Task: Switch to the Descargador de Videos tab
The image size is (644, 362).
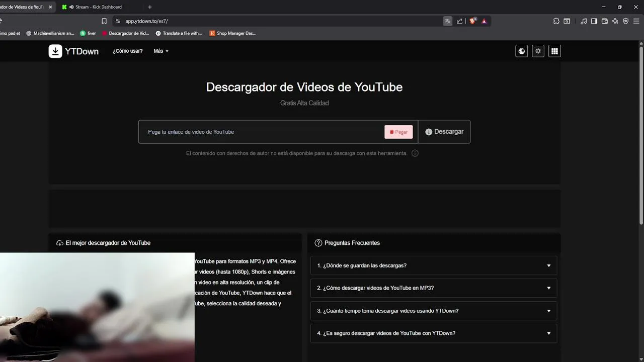Action: click(23, 7)
